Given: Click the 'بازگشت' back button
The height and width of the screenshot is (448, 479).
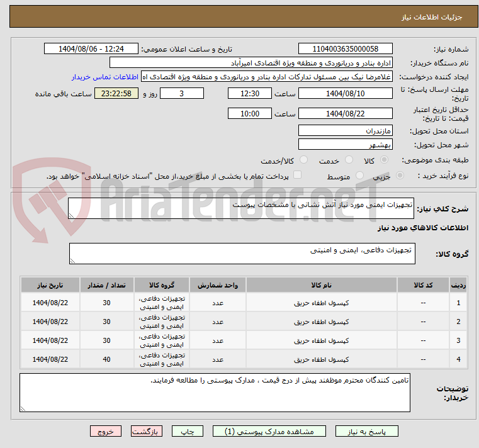Looking at the screenshot, I should (147, 432).
